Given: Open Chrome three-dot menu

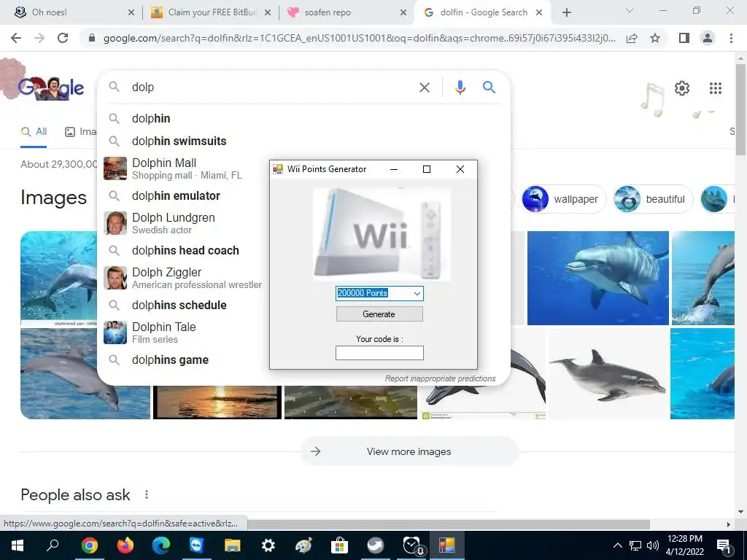Looking at the screenshot, I should click(x=731, y=38).
